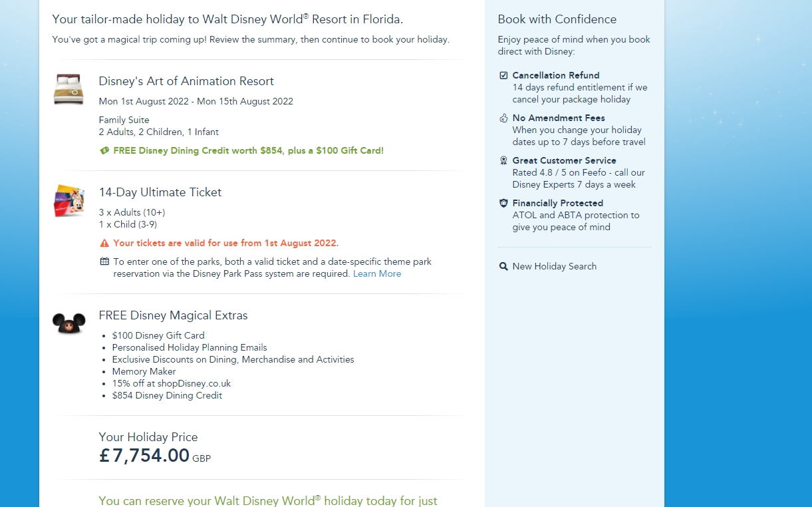Click the orange warning triangle icon
The height and width of the screenshot is (507, 812).
104,243
